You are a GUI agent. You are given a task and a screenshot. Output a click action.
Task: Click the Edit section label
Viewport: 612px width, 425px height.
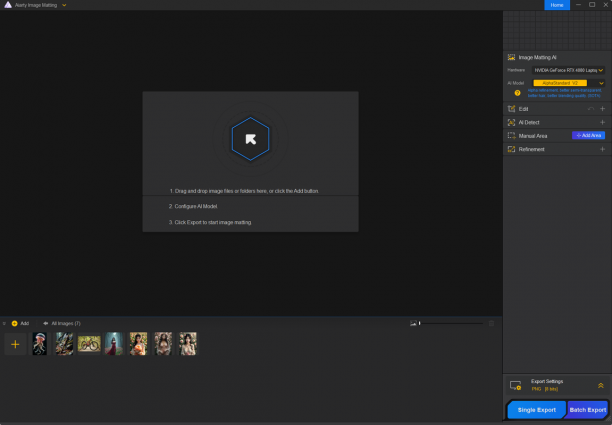[x=523, y=109]
